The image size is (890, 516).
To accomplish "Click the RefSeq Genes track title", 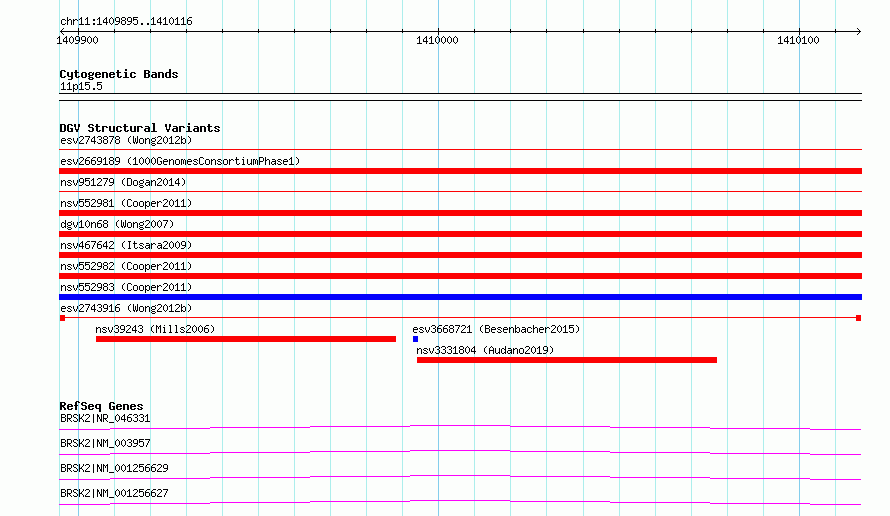I will (x=101, y=406).
